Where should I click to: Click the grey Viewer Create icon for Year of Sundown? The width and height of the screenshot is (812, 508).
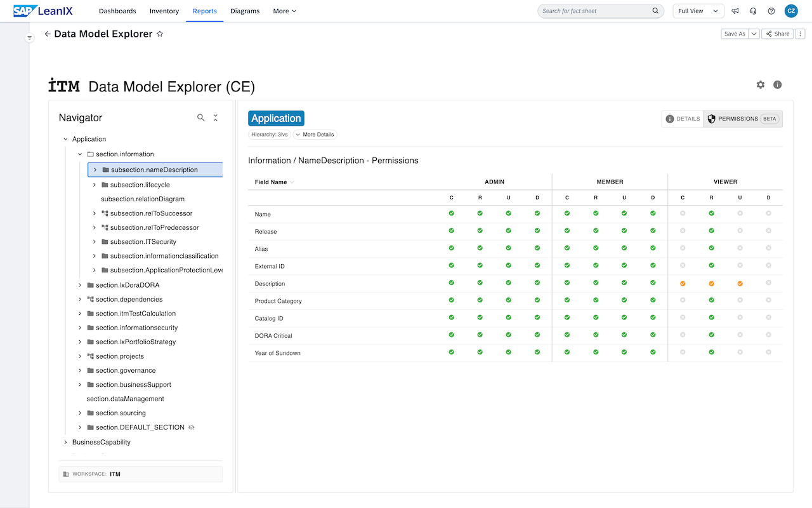pyautogui.click(x=683, y=352)
